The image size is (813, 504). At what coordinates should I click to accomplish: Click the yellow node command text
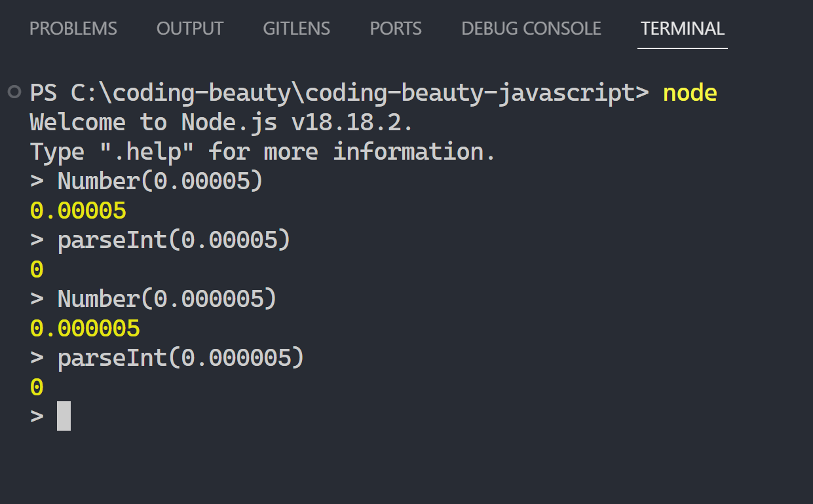pos(690,93)
